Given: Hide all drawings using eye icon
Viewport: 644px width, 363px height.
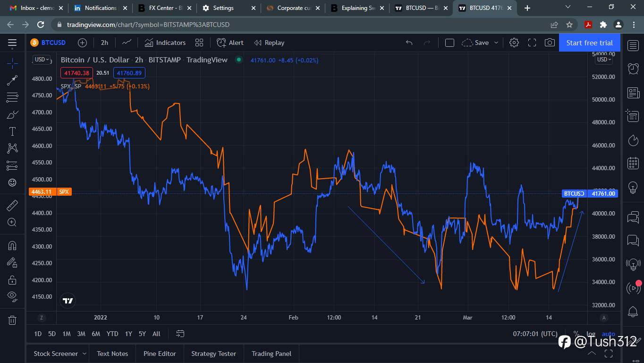Looking at the screenshot, I should pos(12,296).
